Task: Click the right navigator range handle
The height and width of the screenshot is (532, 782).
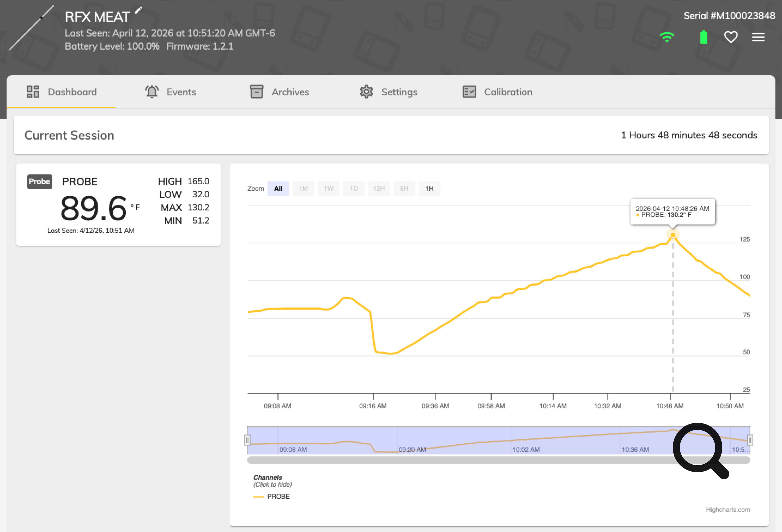Action: pos(750,440)
